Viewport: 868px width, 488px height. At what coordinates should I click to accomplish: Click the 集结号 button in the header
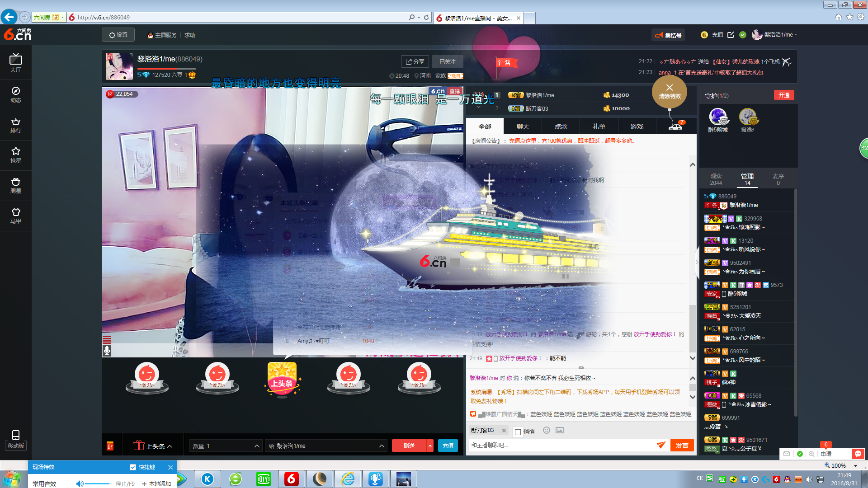668,35
